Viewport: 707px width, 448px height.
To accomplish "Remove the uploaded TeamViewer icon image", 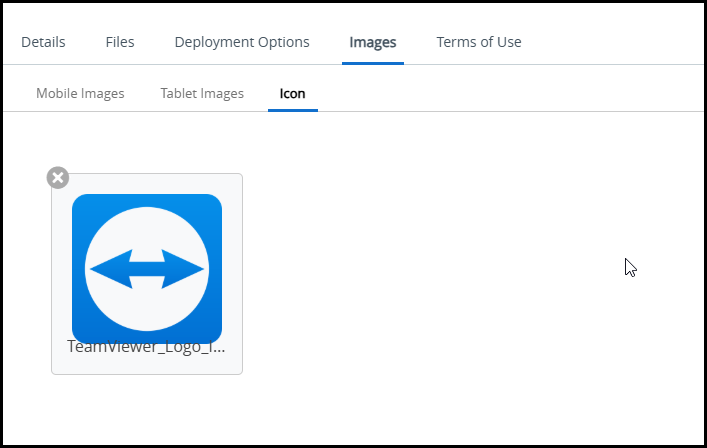I will (58, 177).
